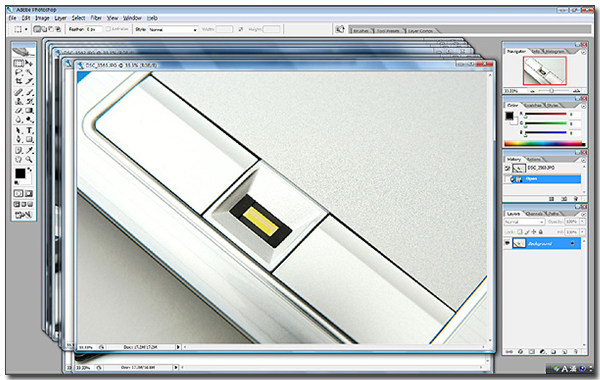The width and height of the screenshot is (600, 380).
Task: Open the Style dropdown showing Normal
Action: [173, 29]
